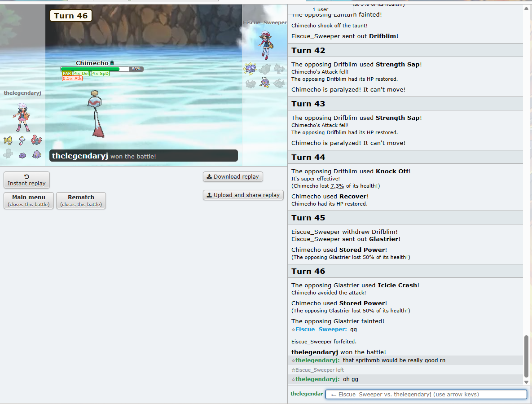
Task: Click the Jolteon icon in thelegendaryj's team
Action: coord(8,140)
